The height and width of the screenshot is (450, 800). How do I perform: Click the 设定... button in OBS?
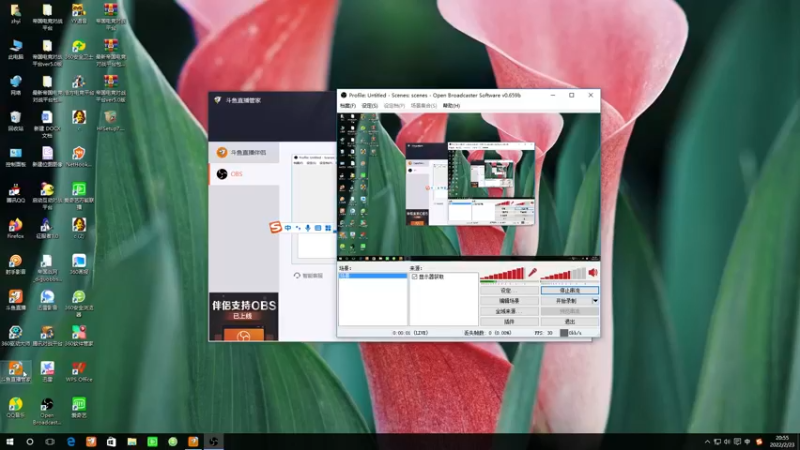tap(509, 290)
